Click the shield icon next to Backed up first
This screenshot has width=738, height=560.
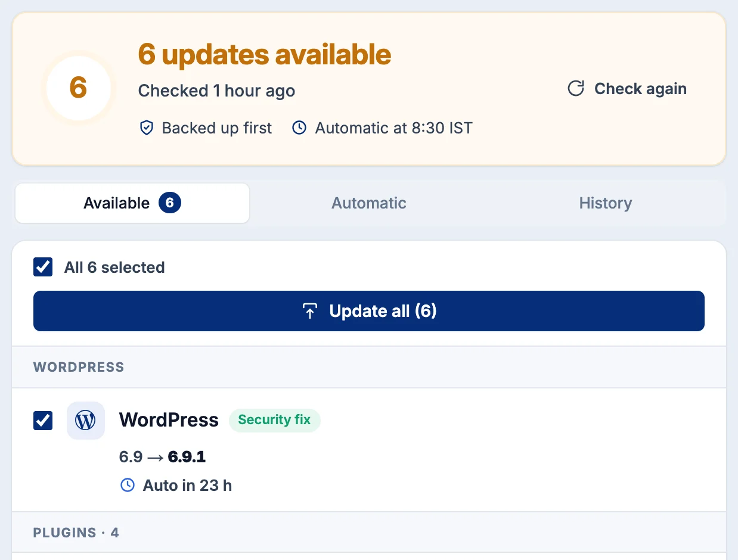click(146, 128)
